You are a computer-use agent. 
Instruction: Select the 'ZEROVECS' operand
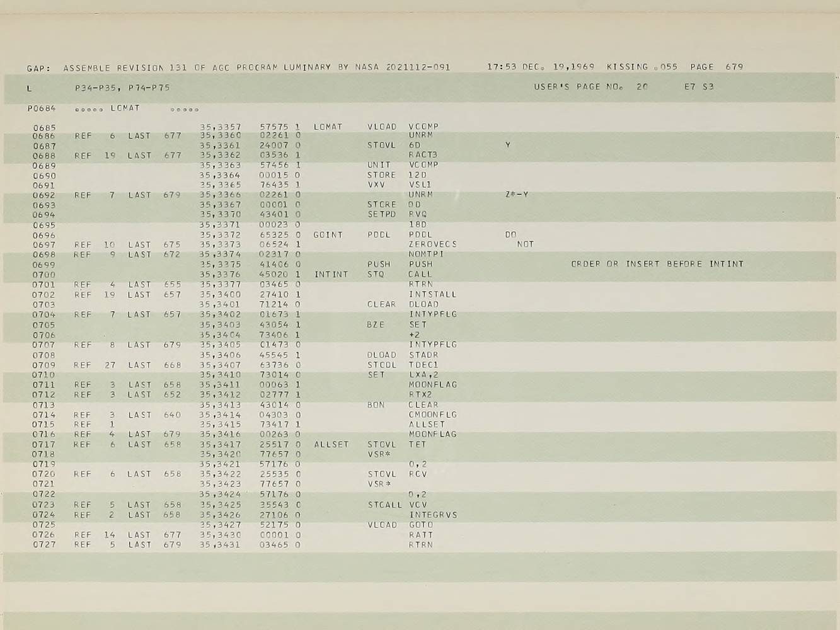[432, 244]
